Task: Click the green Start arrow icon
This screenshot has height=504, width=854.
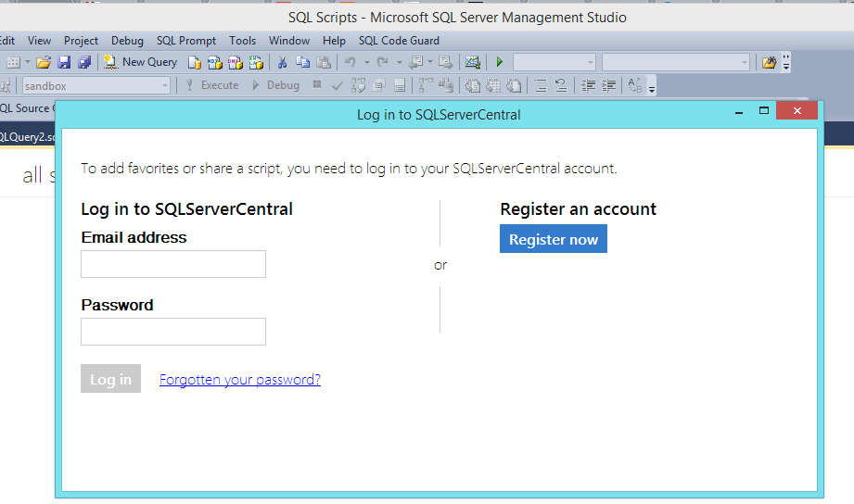Action: (x=499, y=62)
